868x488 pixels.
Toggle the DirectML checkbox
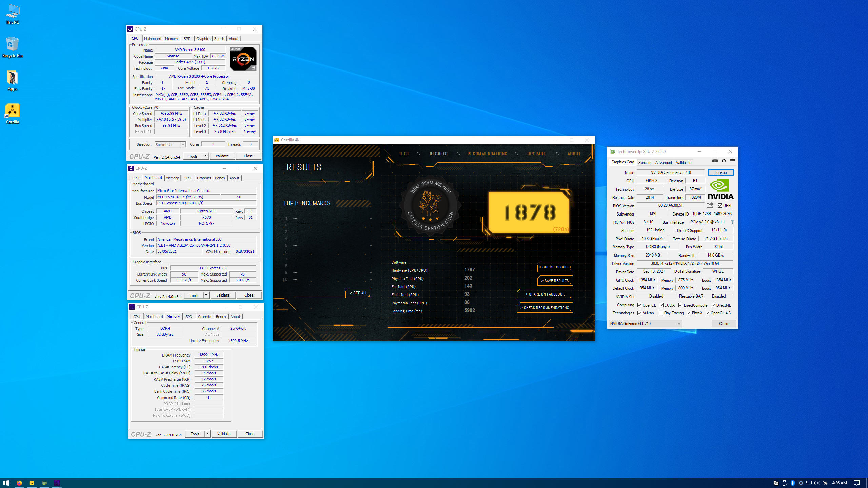click(713, 305)
